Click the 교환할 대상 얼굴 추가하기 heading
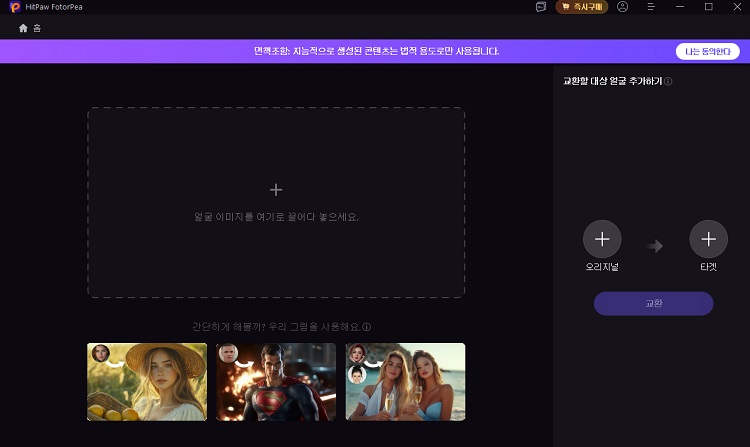750x447 pixels. click(x=613, y=81)
